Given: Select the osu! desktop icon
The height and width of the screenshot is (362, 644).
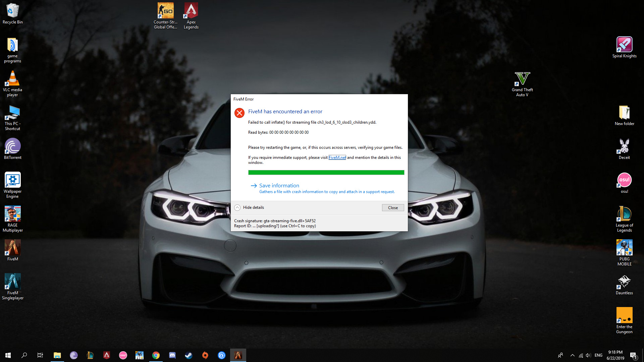Looking at the screenshot, I should click(x=624, y=183).
